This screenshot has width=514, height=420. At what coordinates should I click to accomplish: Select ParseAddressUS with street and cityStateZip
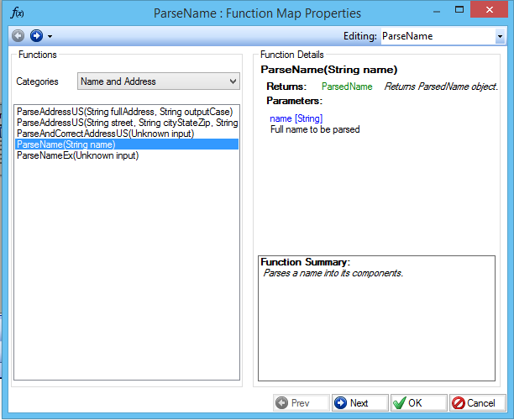(127, 123)
